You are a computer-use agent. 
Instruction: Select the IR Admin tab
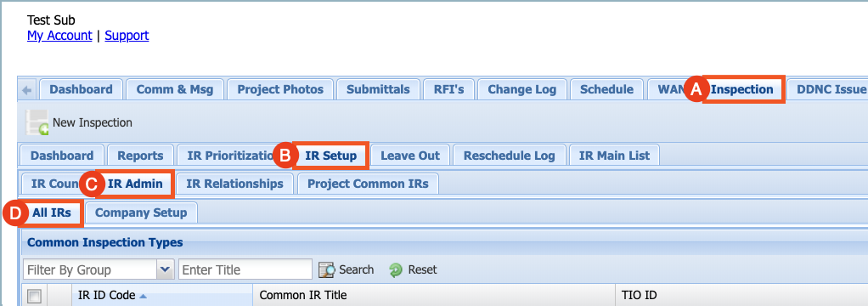coord(136,184)
